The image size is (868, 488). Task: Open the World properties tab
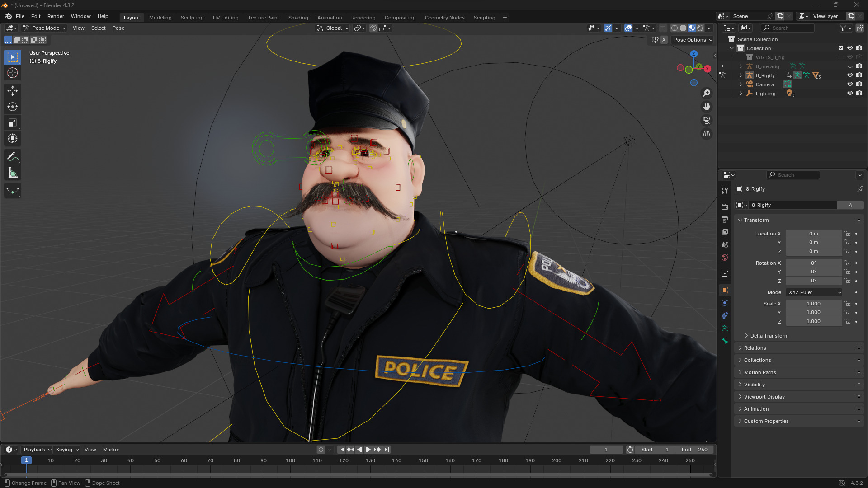[725, 257]
